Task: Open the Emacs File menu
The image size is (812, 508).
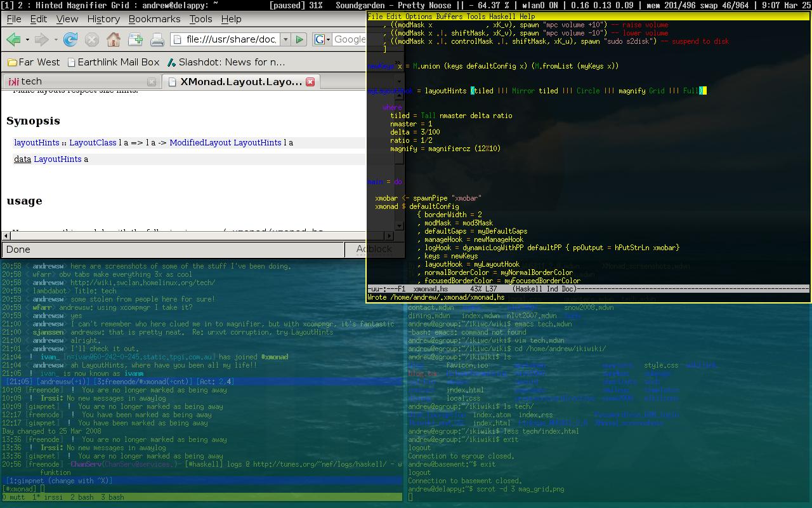Action: [376, 17]
